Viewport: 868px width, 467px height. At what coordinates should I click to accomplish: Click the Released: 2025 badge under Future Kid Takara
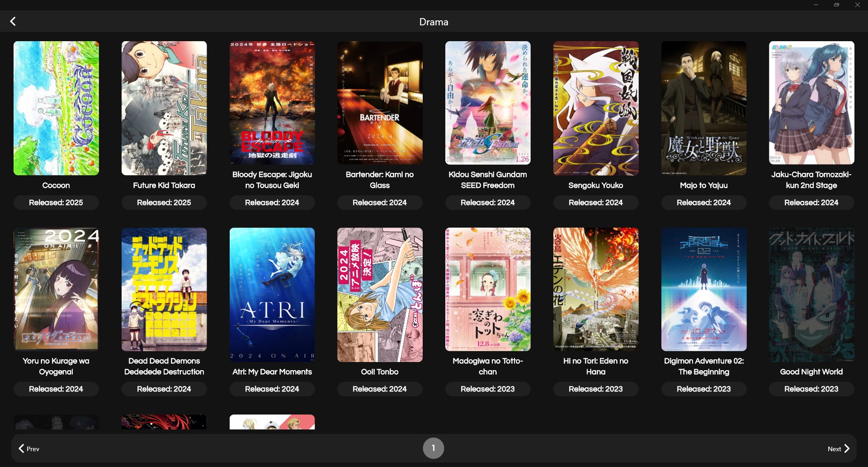(x=164, y=202)
